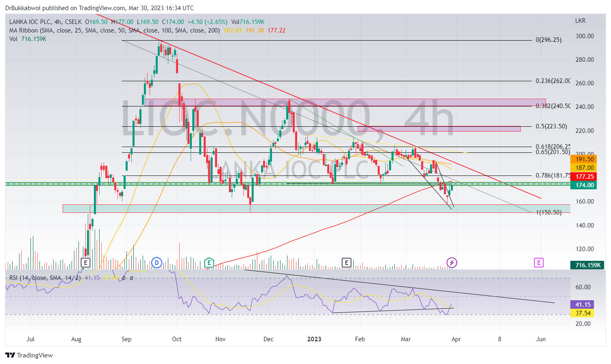Click the 60.00 RSI axis tick

tap(583, 287)
